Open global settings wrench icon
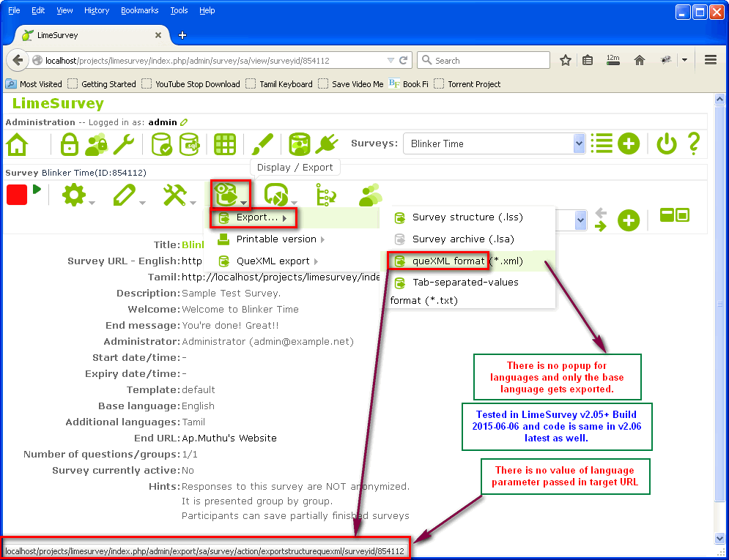The image size is (729, 560). (124, 144)
